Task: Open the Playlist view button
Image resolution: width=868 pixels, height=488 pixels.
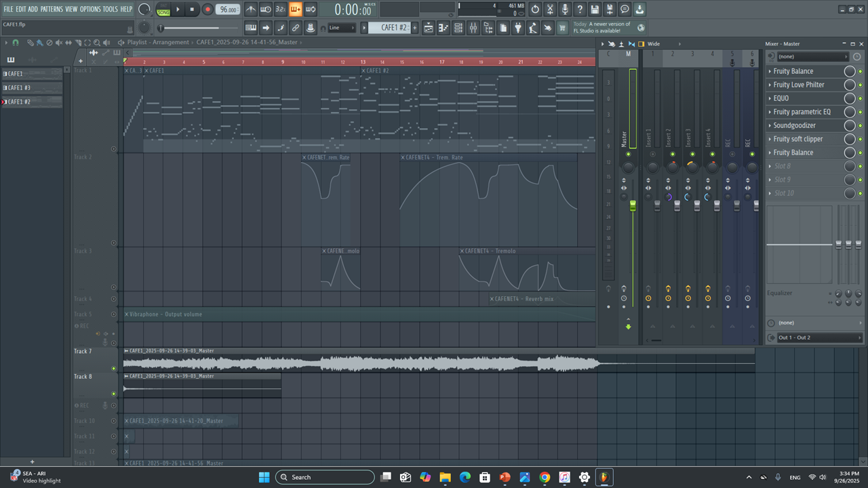Action: 429,28
